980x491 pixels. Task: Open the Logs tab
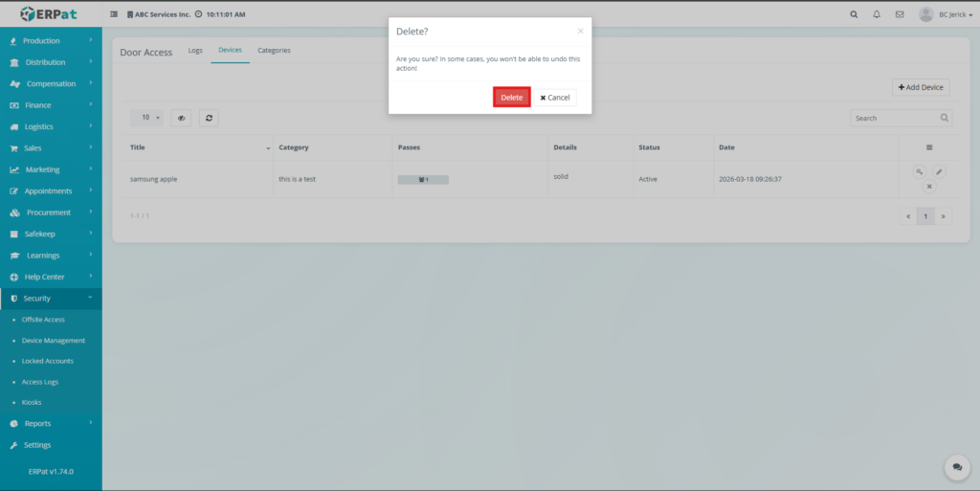(195, 50)
